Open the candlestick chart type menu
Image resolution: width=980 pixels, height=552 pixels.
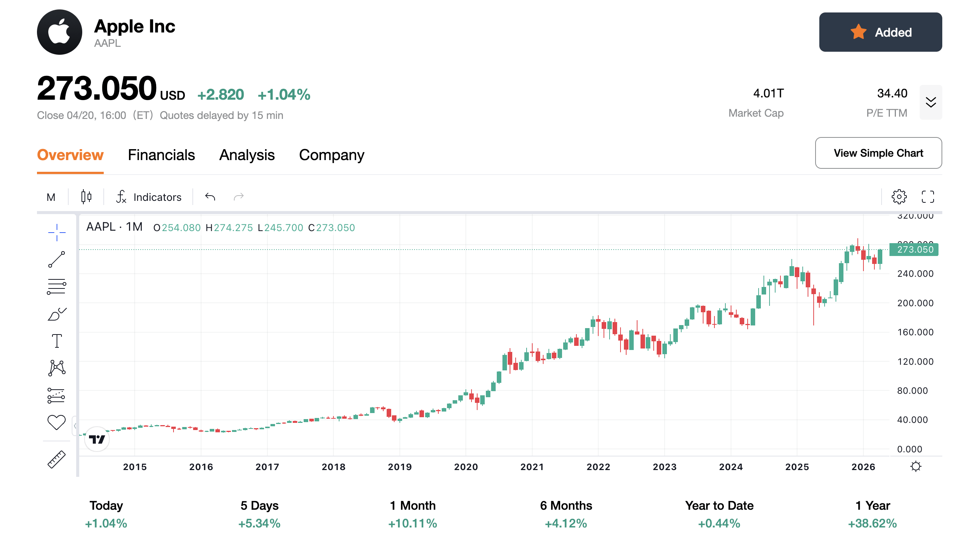(86, 197)
